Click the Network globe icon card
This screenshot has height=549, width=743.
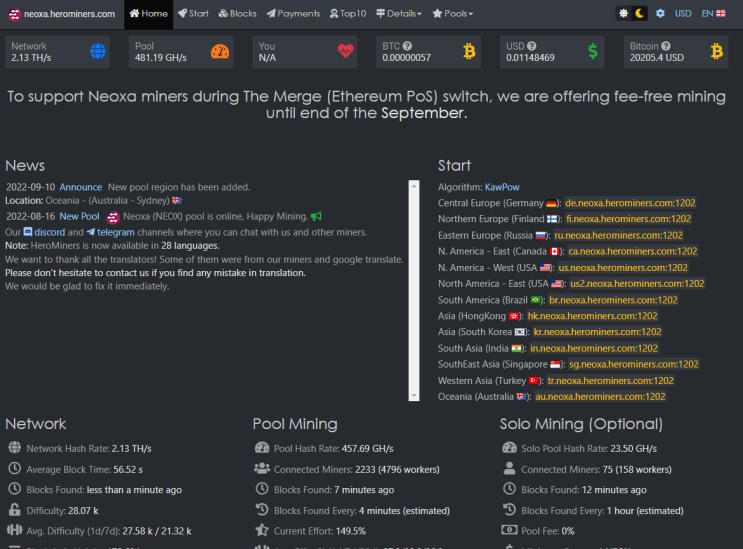pos(98,51)
